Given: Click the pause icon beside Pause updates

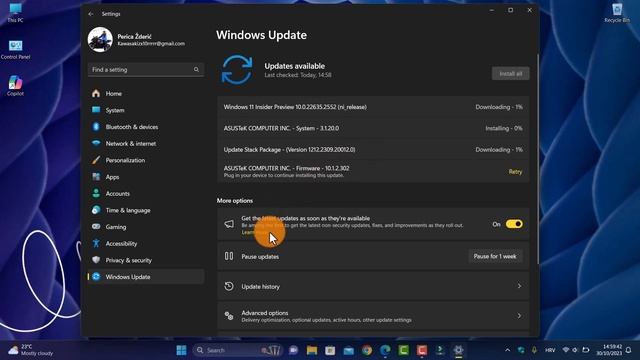Looking at the screenshot, I should pyautogui.click(x=229, y=256).
